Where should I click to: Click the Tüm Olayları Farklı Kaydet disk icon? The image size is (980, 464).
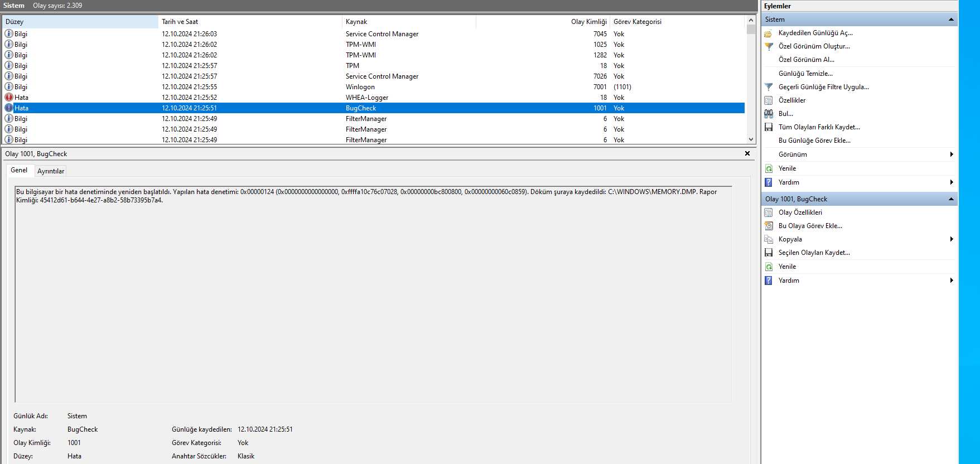pos(768,127)
